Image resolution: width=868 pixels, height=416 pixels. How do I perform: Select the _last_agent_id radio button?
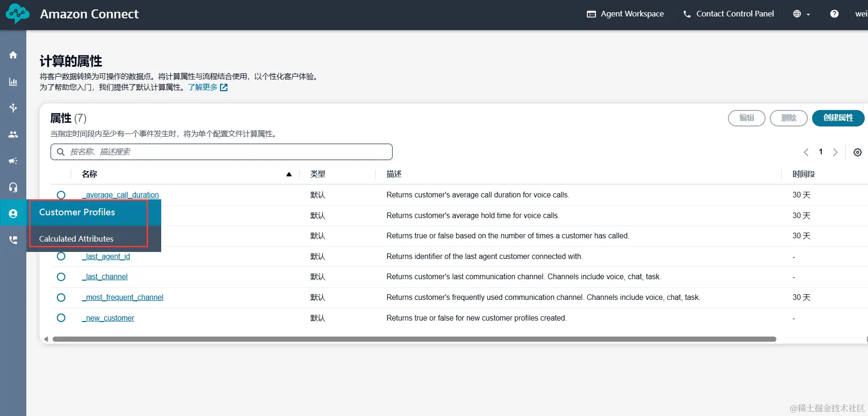coord(61,256)
